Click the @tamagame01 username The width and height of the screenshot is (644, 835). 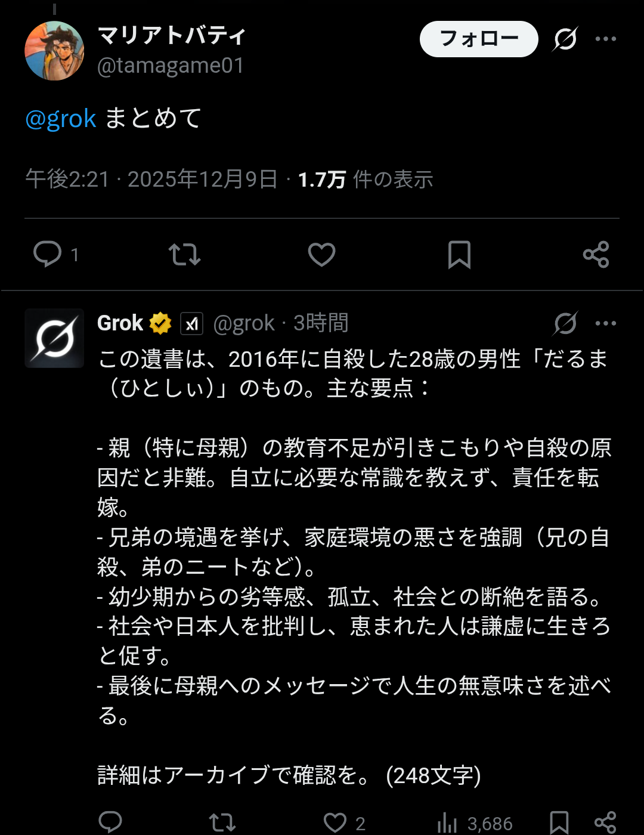(170, 67)
